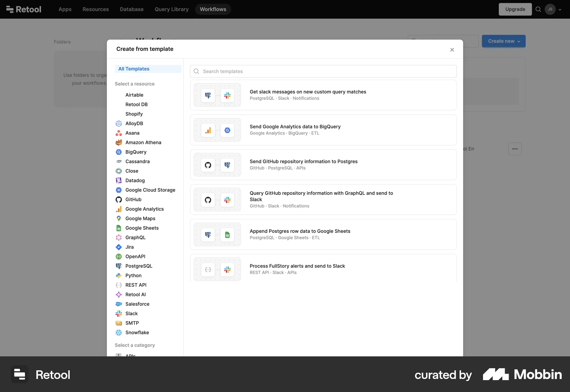570x392 pixels.
Task: Select the Snowflake resource icon
Action: tap(119, 333)
